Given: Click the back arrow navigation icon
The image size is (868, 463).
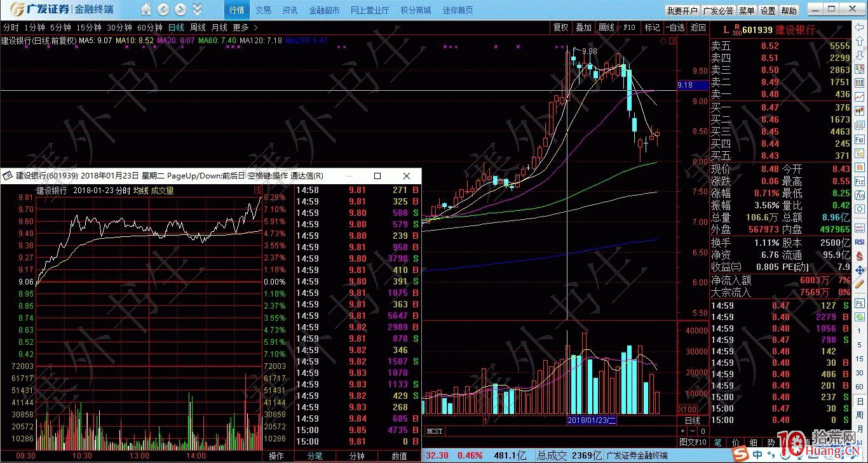Looking at the screenshot, I should coord(163,10).
